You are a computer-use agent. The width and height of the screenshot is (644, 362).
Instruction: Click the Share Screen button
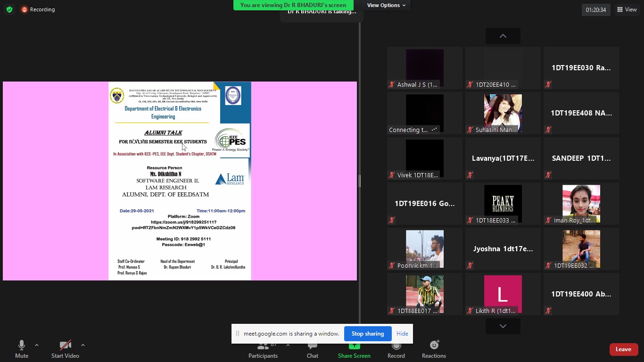pos(354,351)
